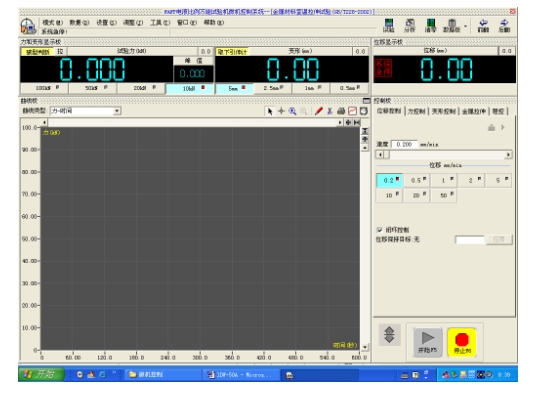534x394 pixels.
Task: Click the speed value input field
Action: pyautogui.click(x=404, y=144)
